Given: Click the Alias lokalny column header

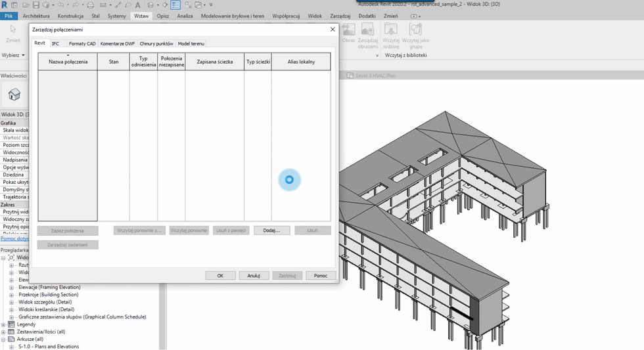Looking at the screenshot, I should [301, 62].
